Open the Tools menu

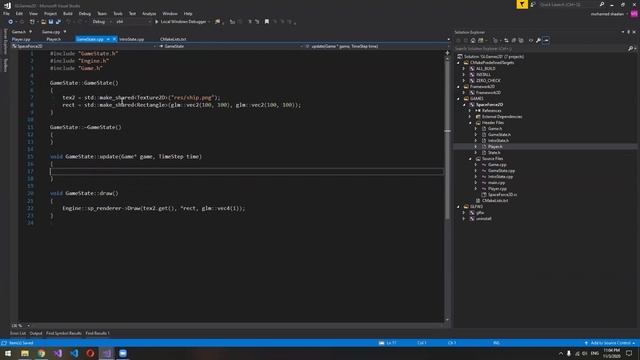tap(118, 13)
